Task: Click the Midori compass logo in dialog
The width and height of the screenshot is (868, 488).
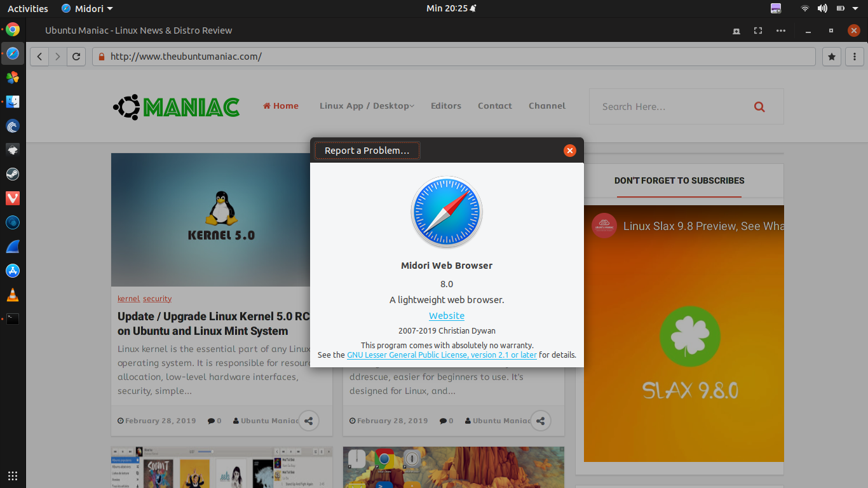Action: (447, 212)
